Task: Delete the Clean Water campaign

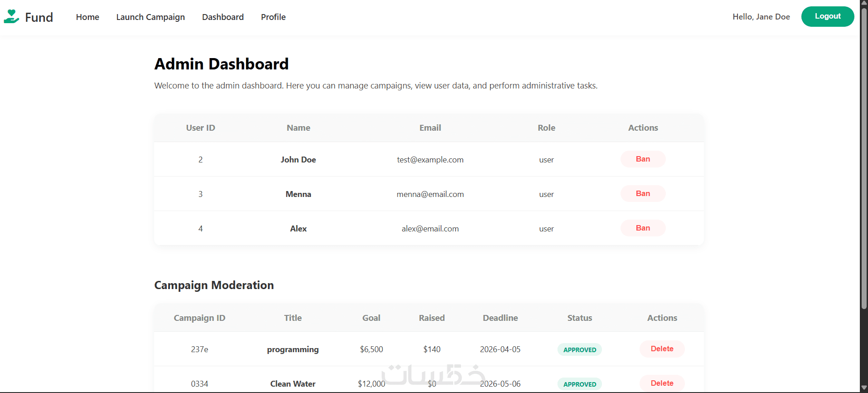Action: (x=662, y=383)
